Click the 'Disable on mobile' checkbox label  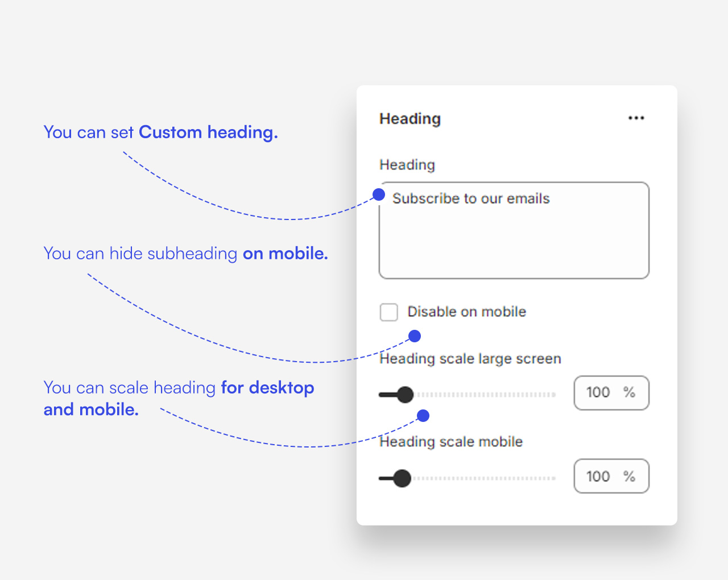coord(466,312)
